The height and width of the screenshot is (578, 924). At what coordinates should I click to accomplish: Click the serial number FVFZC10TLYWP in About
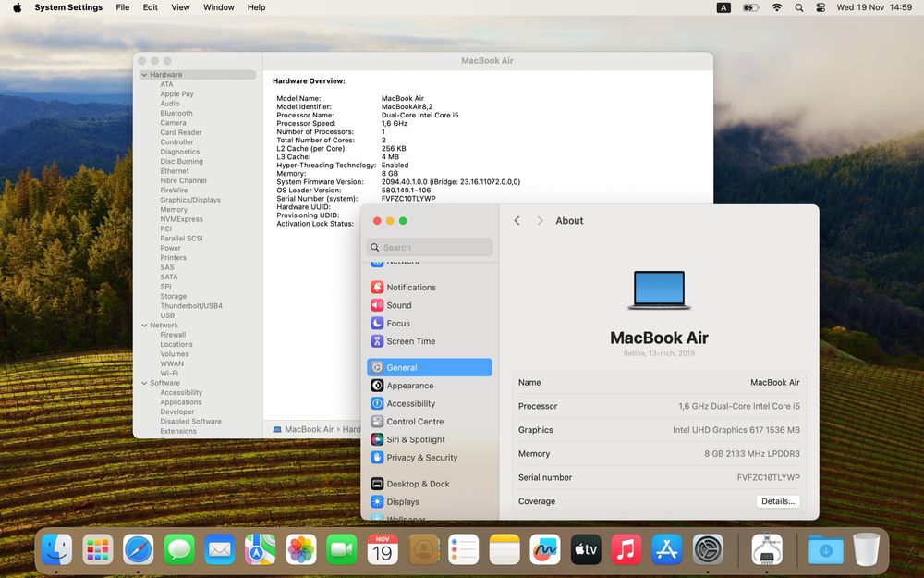click(x=769, y=478)
